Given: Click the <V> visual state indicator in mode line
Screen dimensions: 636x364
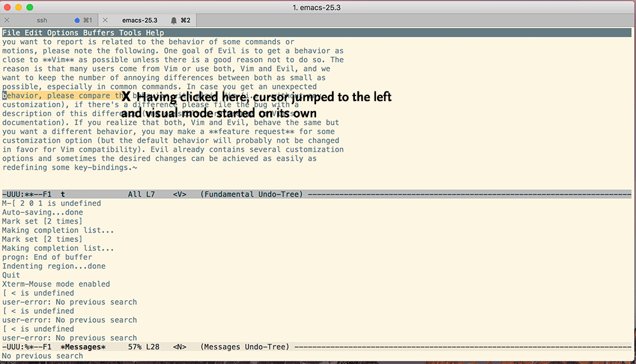Looking at the screenshot, I should tap(180, 194).
